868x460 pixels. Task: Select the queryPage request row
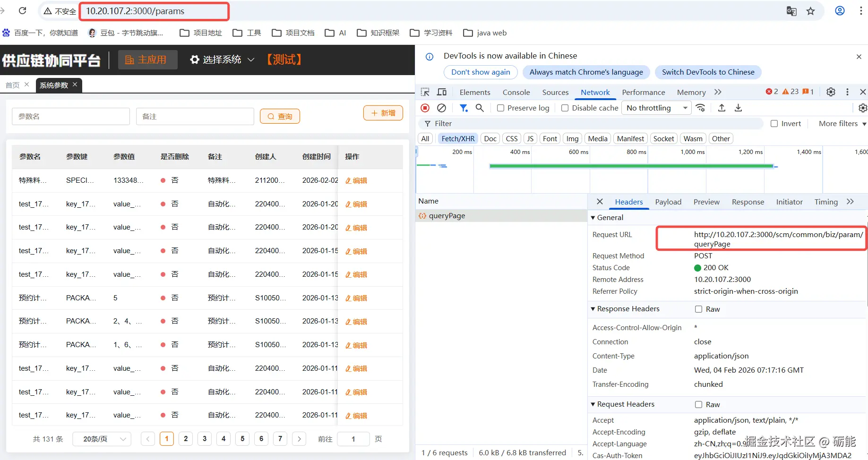pos(501,216)
